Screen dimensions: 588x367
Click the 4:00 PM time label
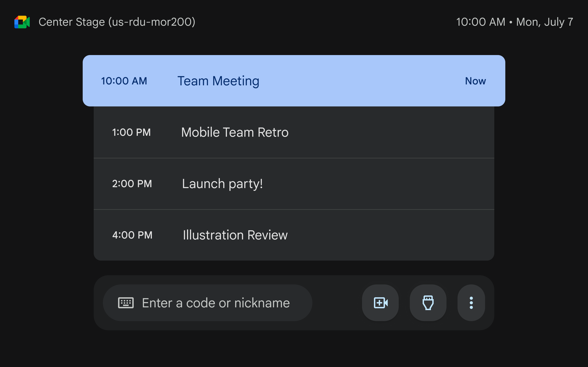click(132, 235)
